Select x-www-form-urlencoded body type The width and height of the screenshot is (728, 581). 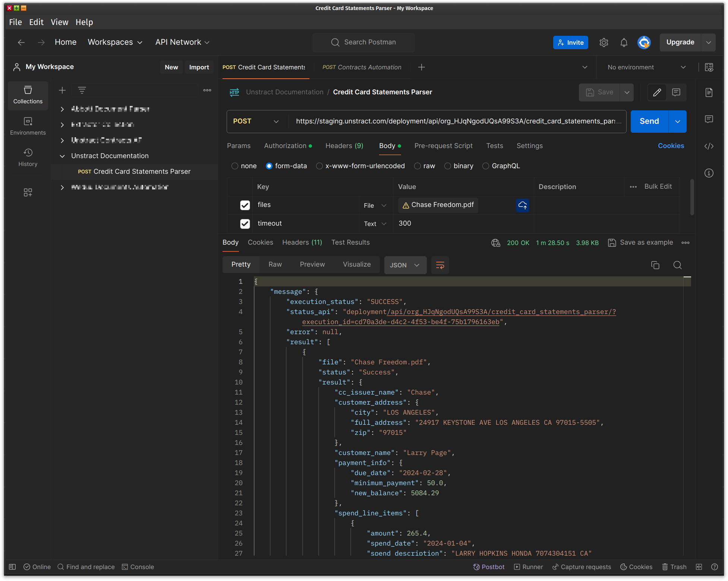click(x=319, y=166)
